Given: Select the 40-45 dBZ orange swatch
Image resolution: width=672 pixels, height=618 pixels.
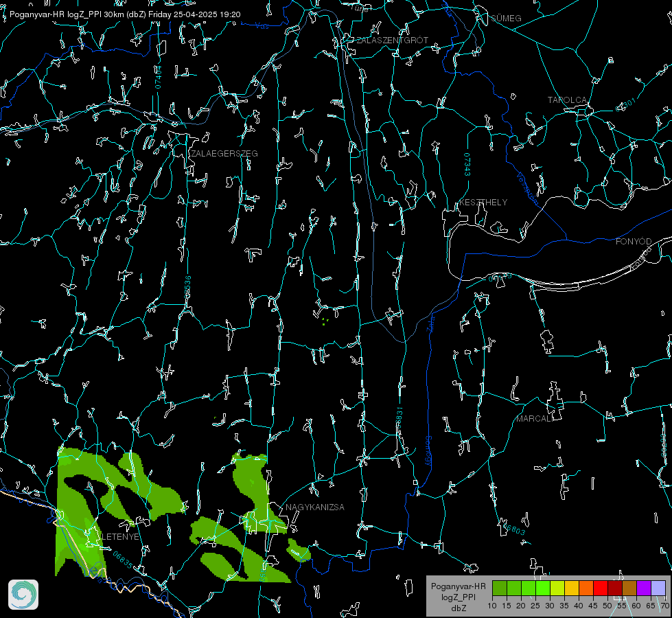Looking at the screenshot, I should 586,588.
